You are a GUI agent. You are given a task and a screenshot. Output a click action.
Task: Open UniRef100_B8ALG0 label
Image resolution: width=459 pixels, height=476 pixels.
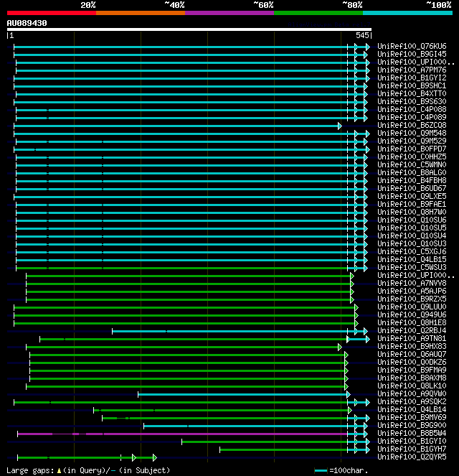(x=412, y=172)
